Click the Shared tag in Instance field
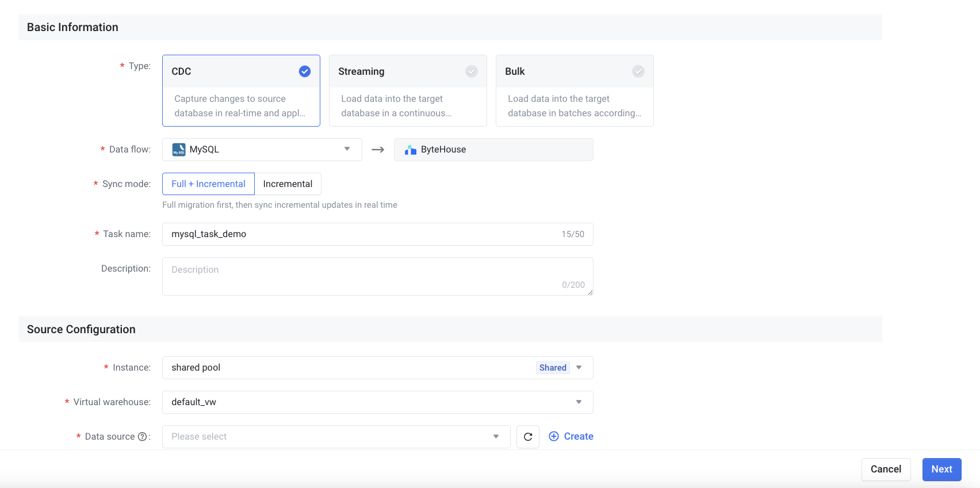Screen dimensions: 980x488 [x=553, y=368]
